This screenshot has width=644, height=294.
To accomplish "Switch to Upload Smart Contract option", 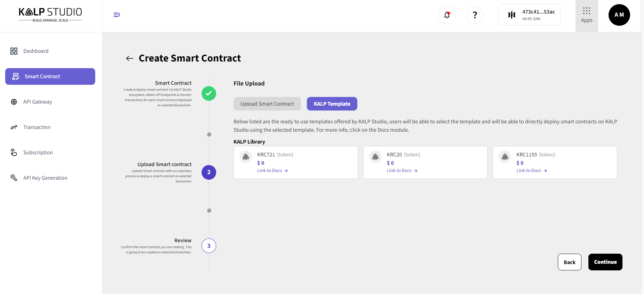I will [267, 104].
